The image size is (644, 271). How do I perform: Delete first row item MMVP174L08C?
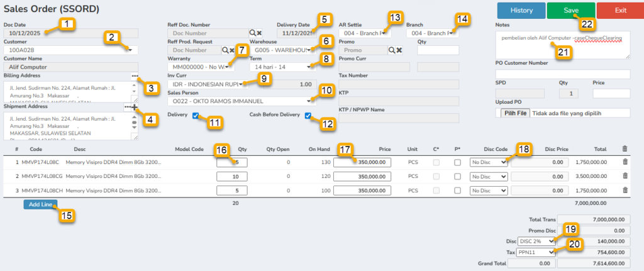pos(624,162)
